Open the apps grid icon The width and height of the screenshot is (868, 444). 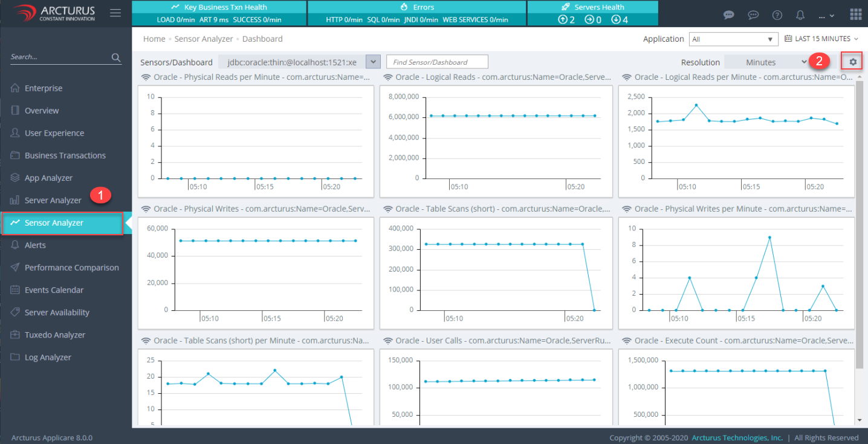pyautogui.click(x=855, y=15)
